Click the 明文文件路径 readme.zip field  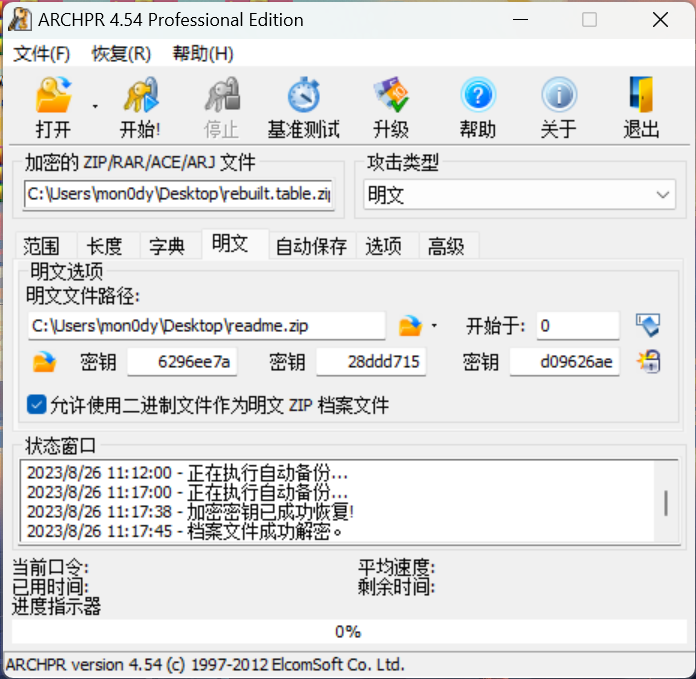(x=206, y=326)
